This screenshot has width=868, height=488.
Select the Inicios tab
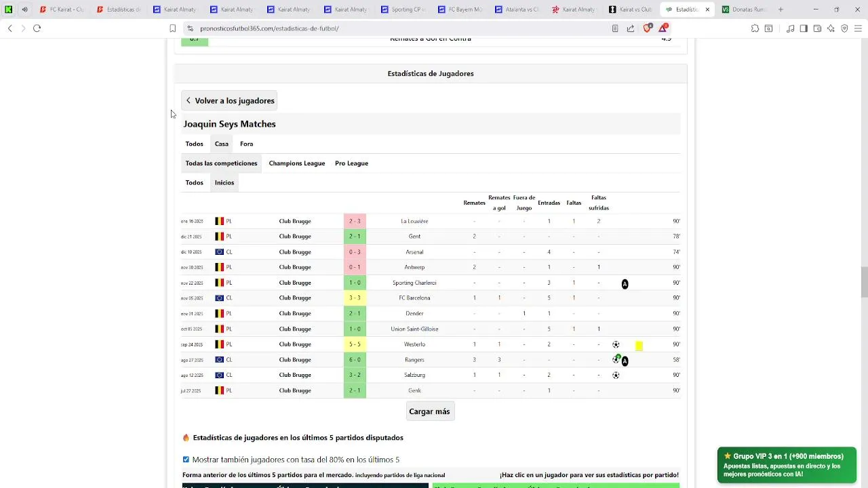pyautogui.click(x=224, y=182)
